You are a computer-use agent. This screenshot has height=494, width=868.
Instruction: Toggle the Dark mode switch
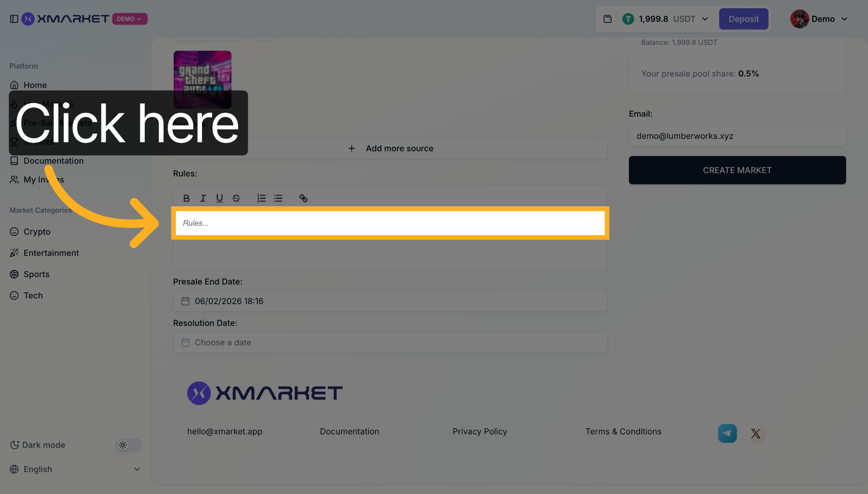128,445
